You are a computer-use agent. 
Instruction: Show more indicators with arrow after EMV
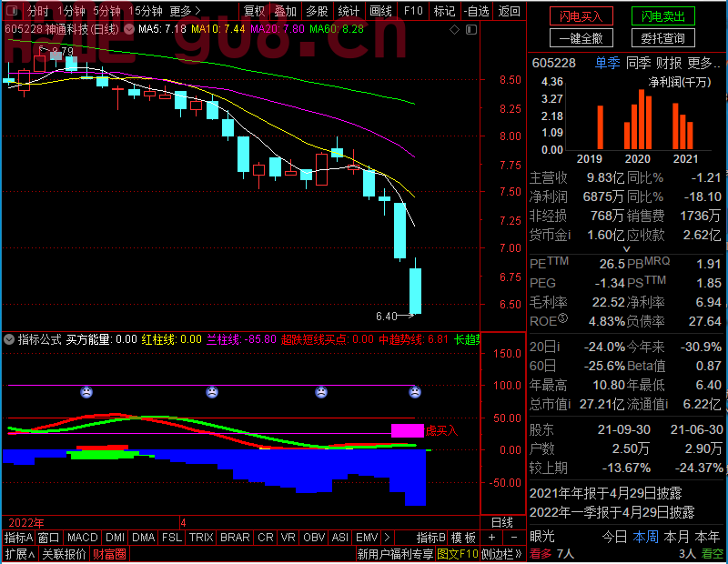click(x=388, y=538)
